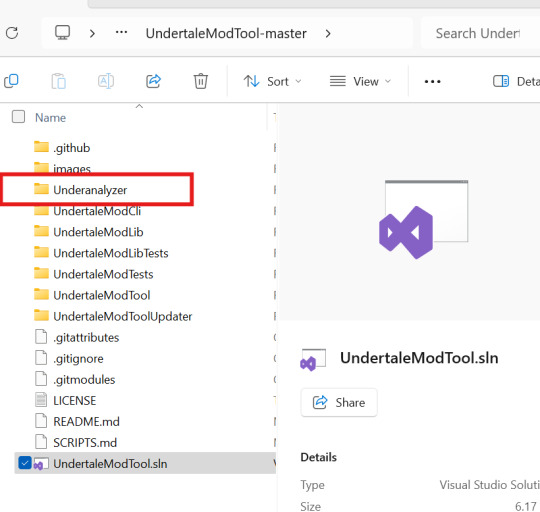Image resolution: width=540 pixels, height=512 pixels.
Task: Click the Delete trash icon
Action: pos(200,81)
